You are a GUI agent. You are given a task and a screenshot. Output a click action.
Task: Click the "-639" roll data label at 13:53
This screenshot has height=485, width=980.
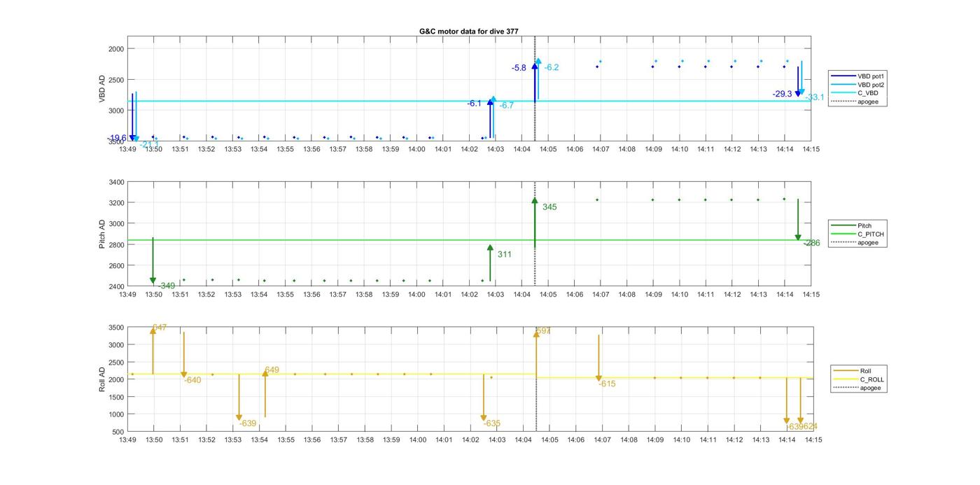(248, 423)
